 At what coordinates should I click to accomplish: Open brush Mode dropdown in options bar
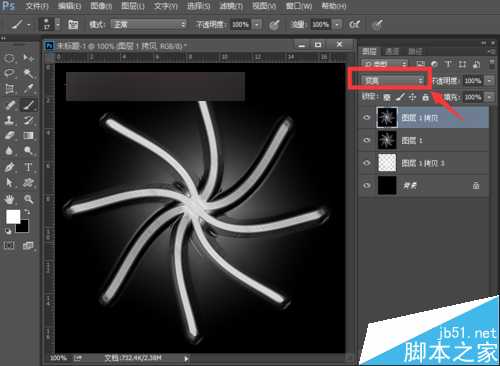[149, 24]
